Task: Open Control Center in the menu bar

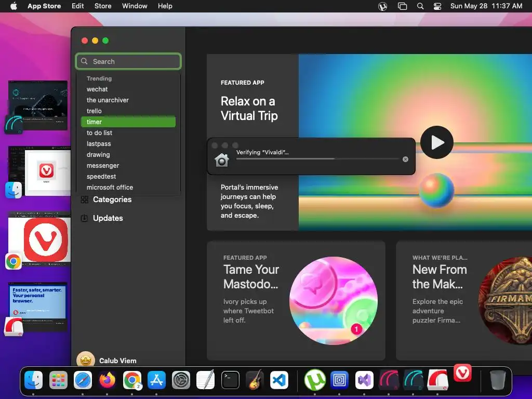Action: click(x=437, y=6)
